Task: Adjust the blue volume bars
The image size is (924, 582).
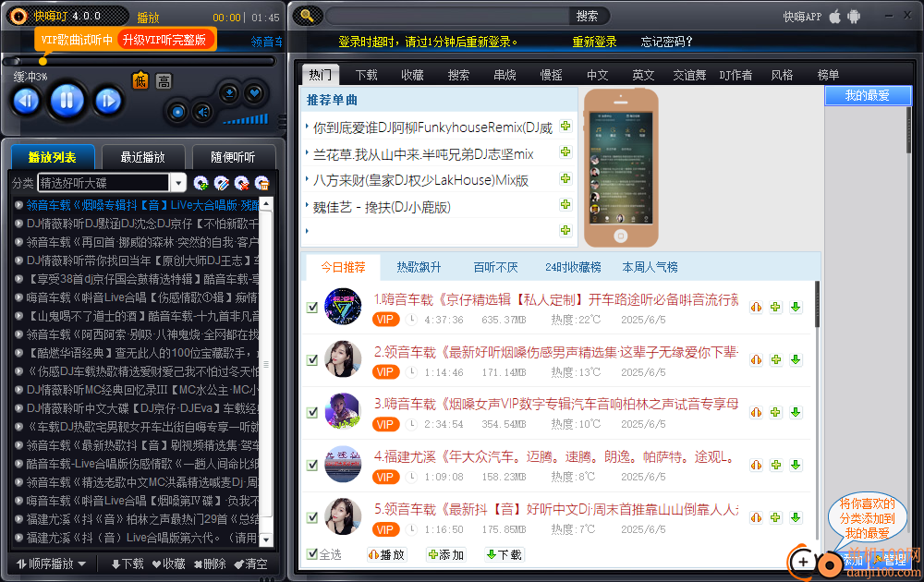Action: [x=246, y=119]
